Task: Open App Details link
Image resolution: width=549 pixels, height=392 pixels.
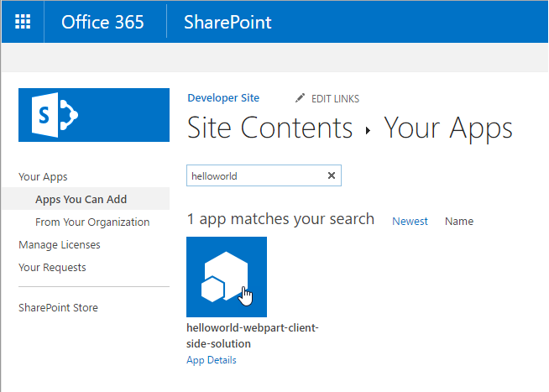Action: pos(212,360)
